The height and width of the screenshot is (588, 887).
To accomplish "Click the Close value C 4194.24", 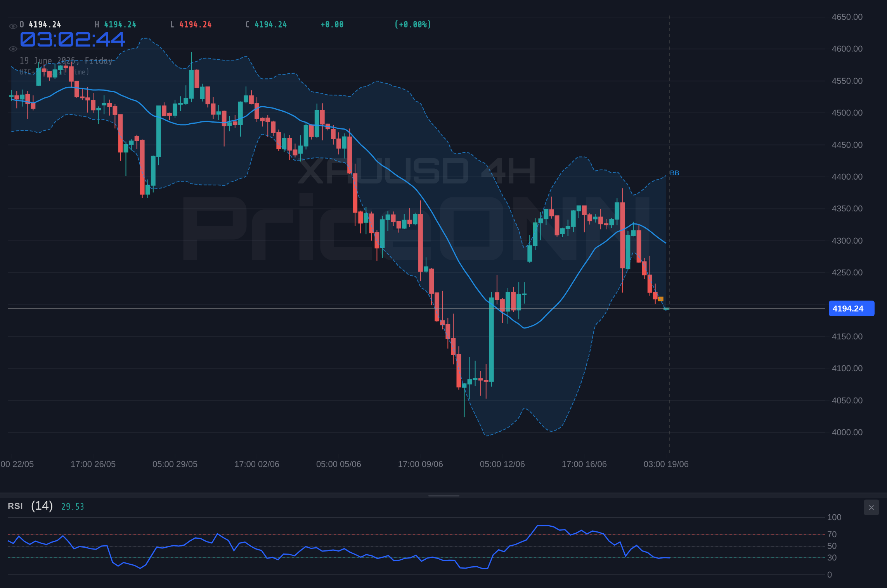I will pyautogui.click(x=266, y=24).
